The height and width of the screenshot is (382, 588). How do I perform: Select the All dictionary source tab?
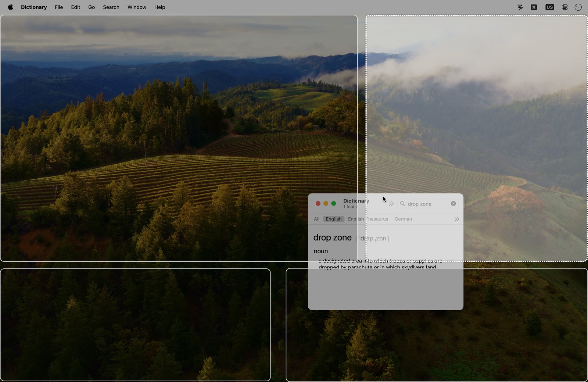[x=316, y=219]
